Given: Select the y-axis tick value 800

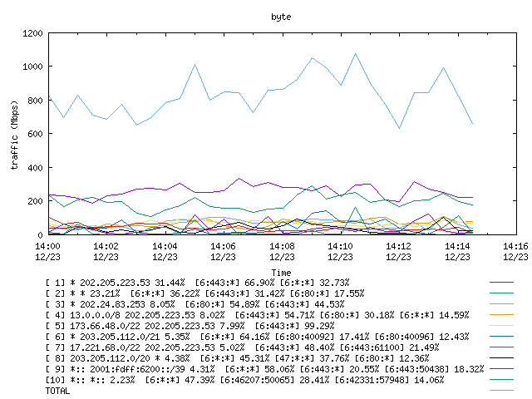Looking at the screenshot, I should (35, 101).
